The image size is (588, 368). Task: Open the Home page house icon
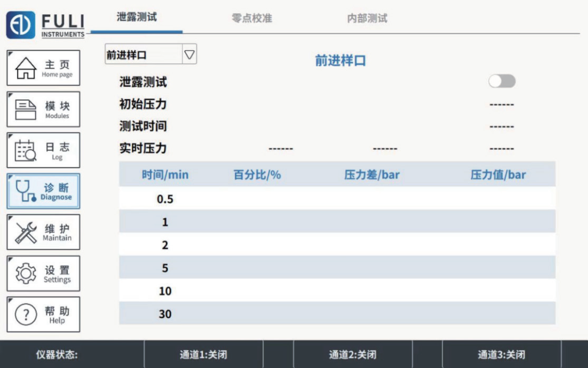click(26, 68)
